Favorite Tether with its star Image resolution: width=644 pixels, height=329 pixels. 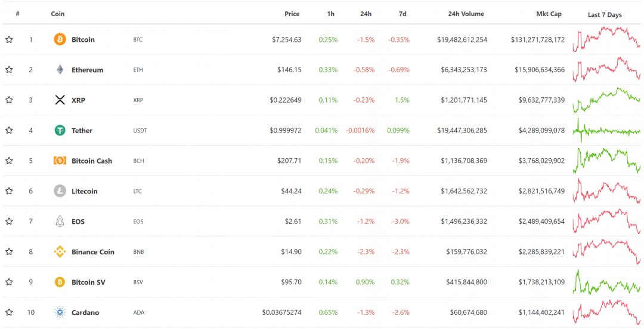(x=9, y=130)
